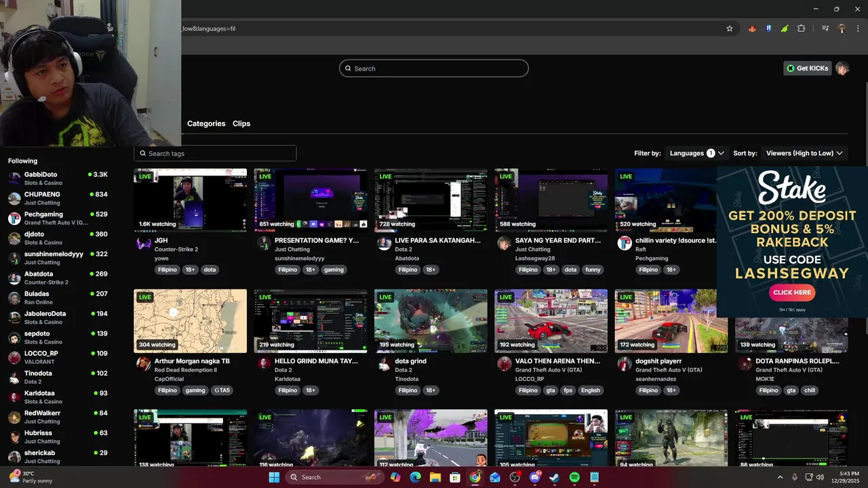Viewport: 868px width, 488px height.
Task: Click GTA5 tag under Arthur Morgan
Action: [222, 390]
